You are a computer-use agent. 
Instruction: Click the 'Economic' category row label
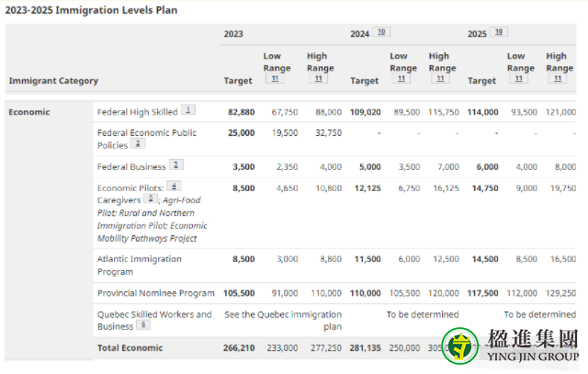(x=29, y=112)
